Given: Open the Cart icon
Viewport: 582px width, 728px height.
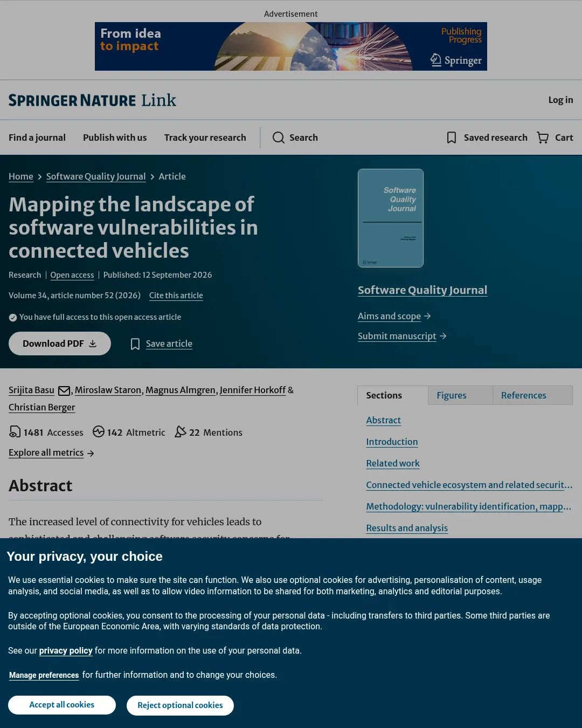Looking at the screenshot, I should click(543, 138).
